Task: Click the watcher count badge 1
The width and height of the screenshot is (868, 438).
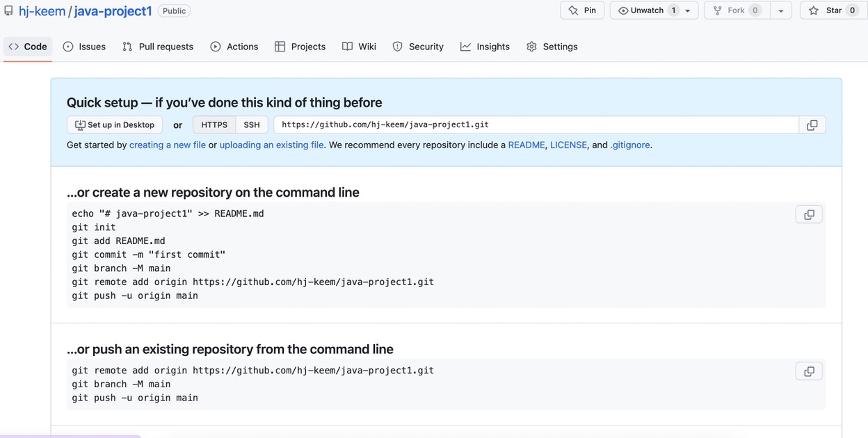Action: pos(673,10)
